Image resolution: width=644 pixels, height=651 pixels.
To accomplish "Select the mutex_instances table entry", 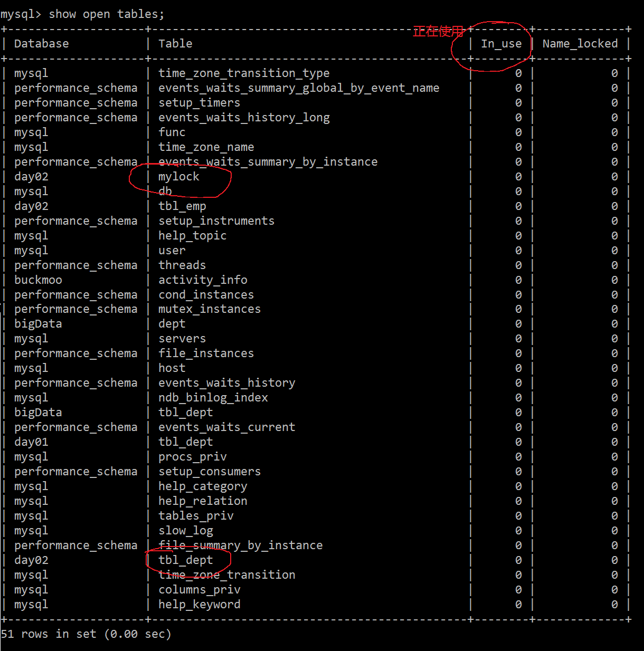I will pyautogui.click(x=210, y=309).
